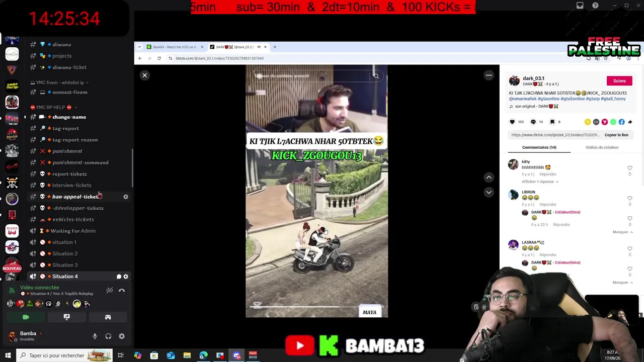Join 'Situation 2' voice channel
The image size is (644, 362).
[x=65, y=253]
